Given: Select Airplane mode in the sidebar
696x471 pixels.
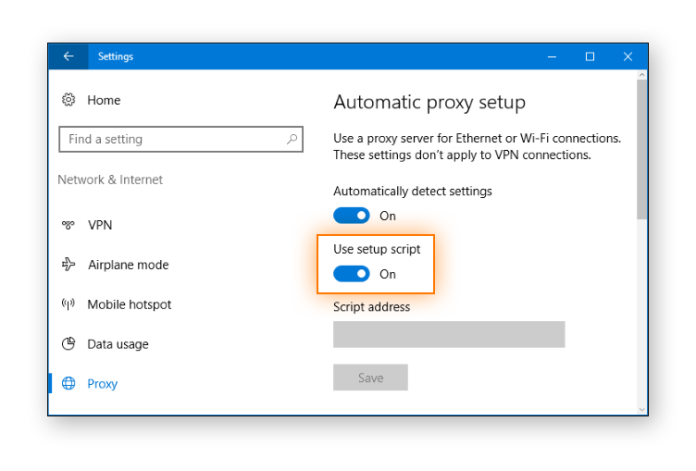Looking at the screenshot, I should point(128,265).
